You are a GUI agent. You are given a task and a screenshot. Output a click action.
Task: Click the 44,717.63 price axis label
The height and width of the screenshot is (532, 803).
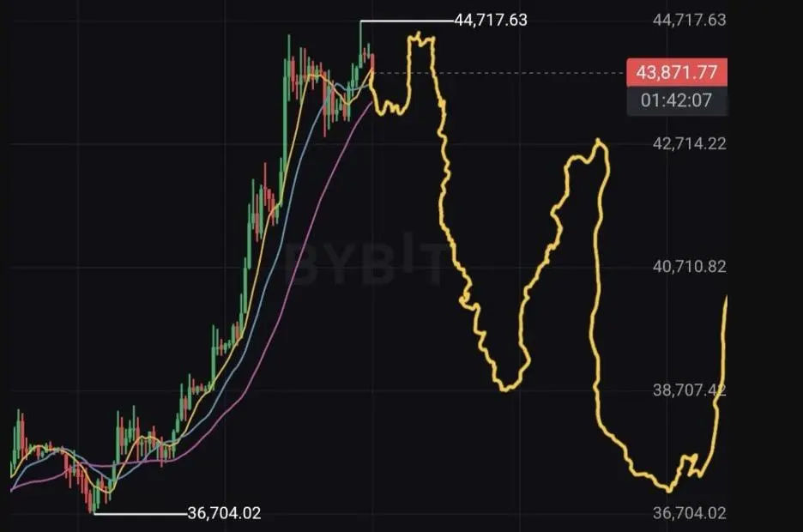(689, 20)
